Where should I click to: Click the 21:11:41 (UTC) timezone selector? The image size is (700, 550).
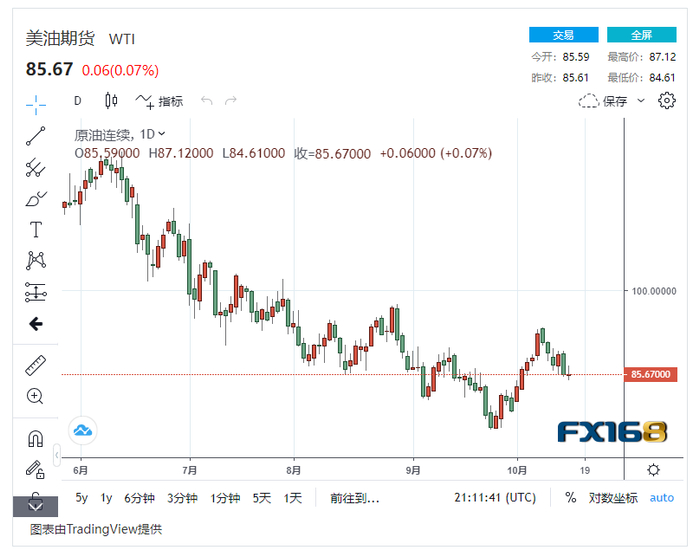pyautogui.click(x=495, y=497)
